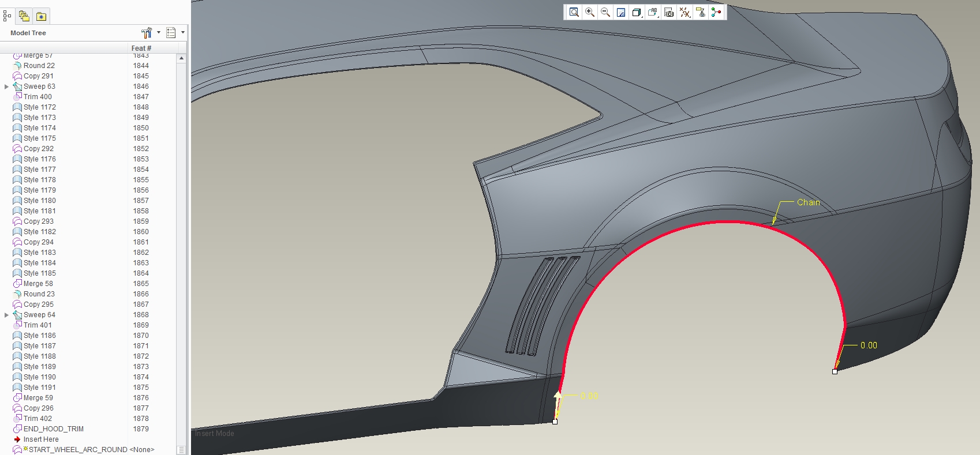Screen dimensions: 980x455
Task: Open the Model Tree settings tool
Action: [147, 33]
